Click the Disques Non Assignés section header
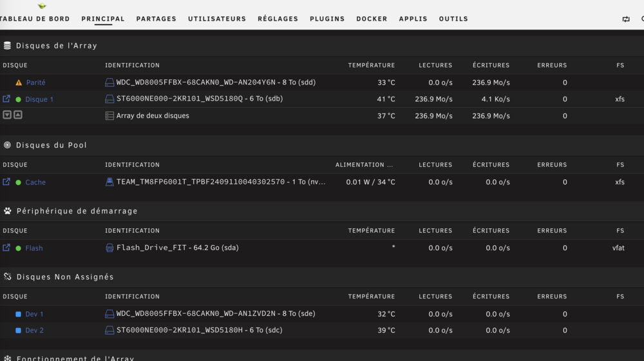 tap(65, 277)
